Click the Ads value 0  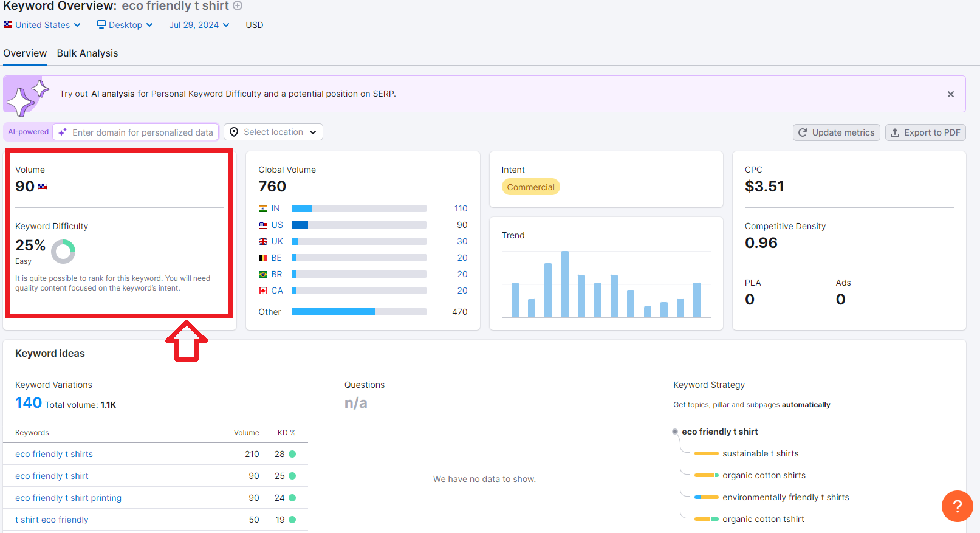pos(841,300)
